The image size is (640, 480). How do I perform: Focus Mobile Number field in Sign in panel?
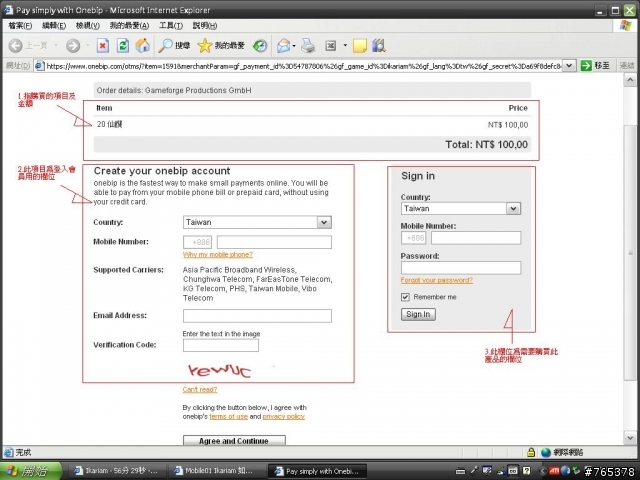click(476, 238)
